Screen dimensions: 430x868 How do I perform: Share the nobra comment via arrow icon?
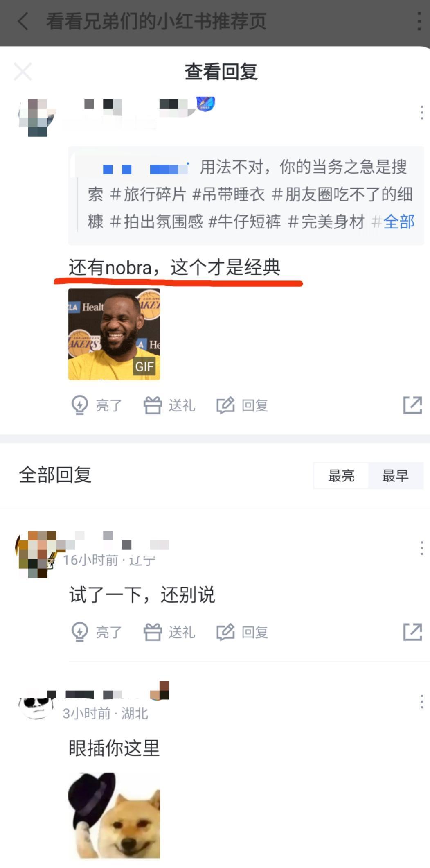point(412,405)
